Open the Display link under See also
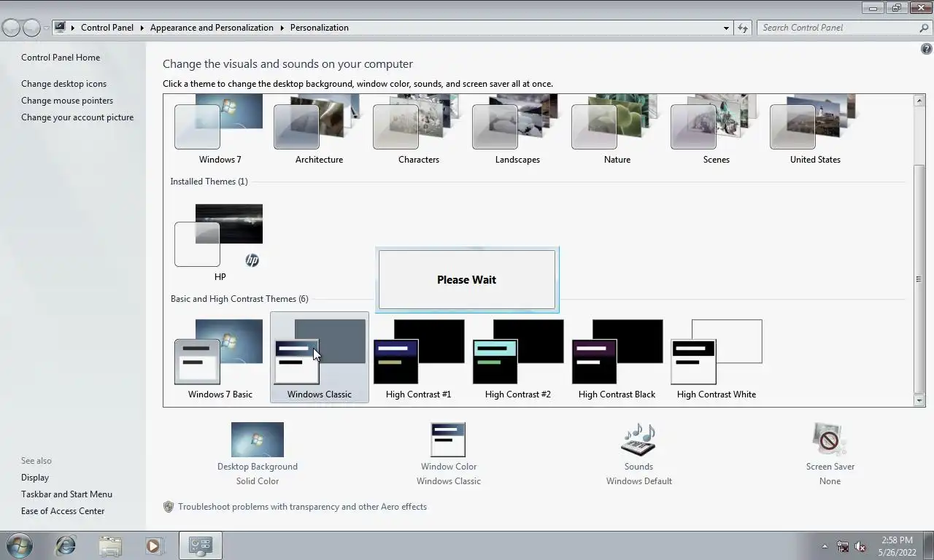This screenshot has width=934, height=560. coord(35,478)
